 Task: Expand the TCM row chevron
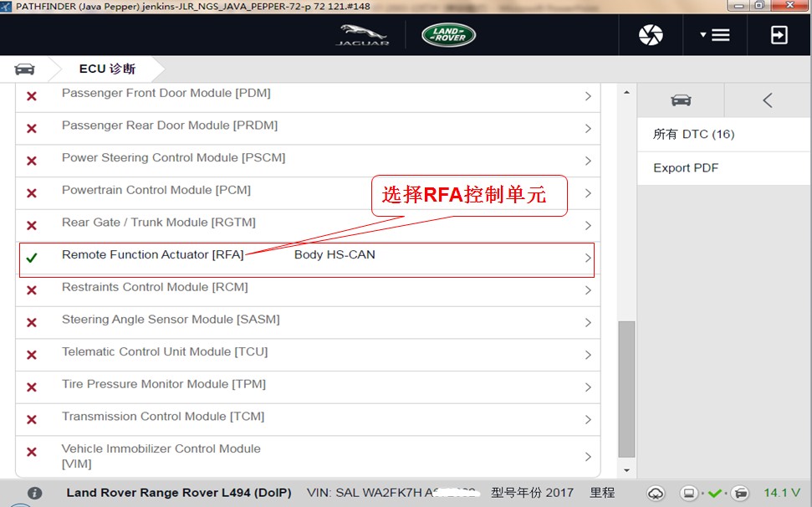[x=588, y=419]
